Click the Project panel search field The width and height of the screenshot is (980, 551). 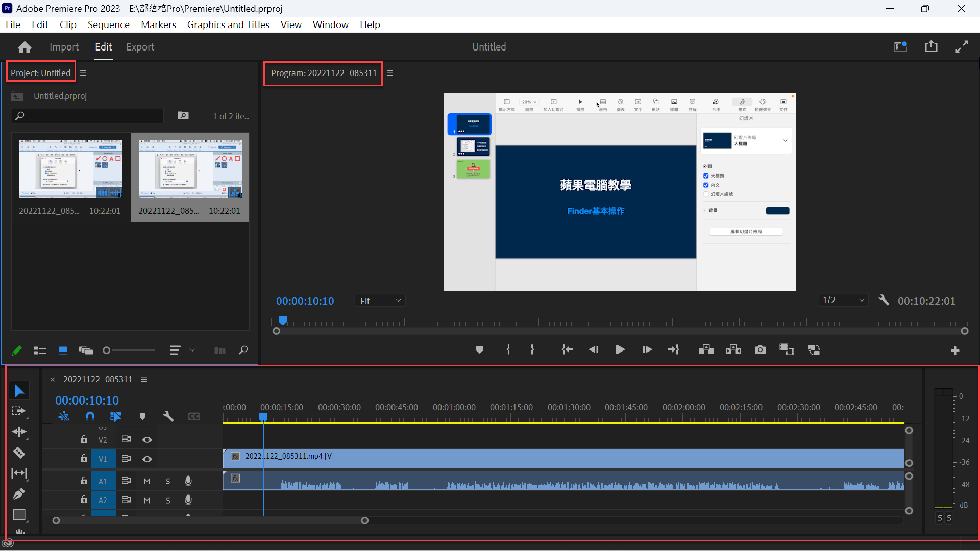[87, 116]
